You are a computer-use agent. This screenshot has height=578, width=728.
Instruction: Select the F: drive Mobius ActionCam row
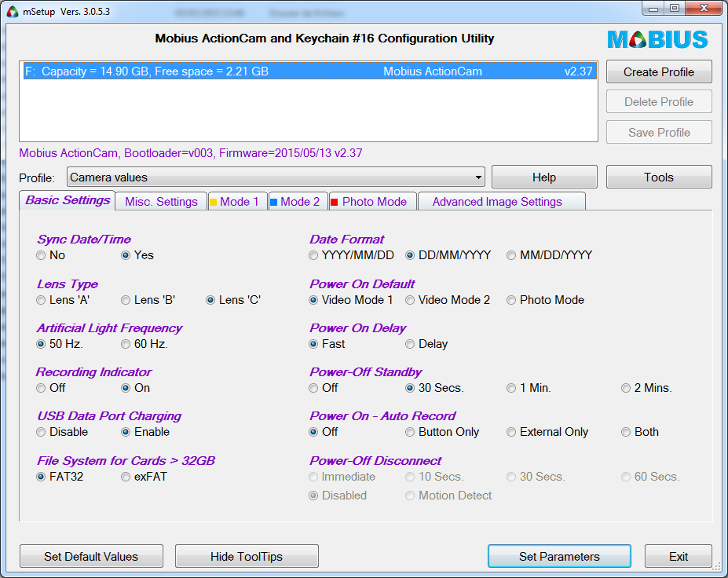(x=309, y=71)
